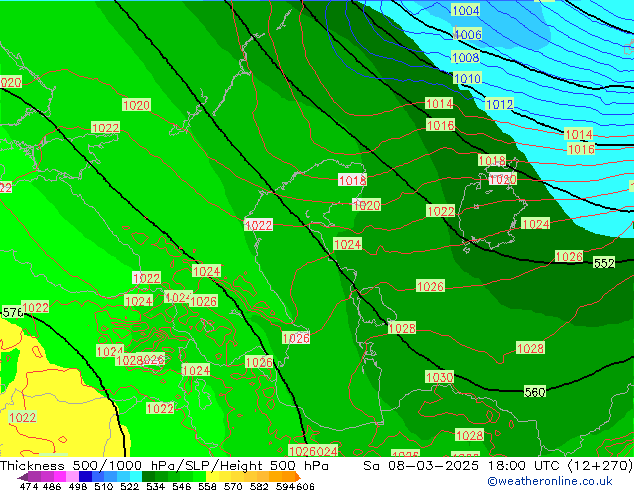This screenshot has width=634, height=490.
Task: Click the 576 height contour label
Action: point(13,312)
